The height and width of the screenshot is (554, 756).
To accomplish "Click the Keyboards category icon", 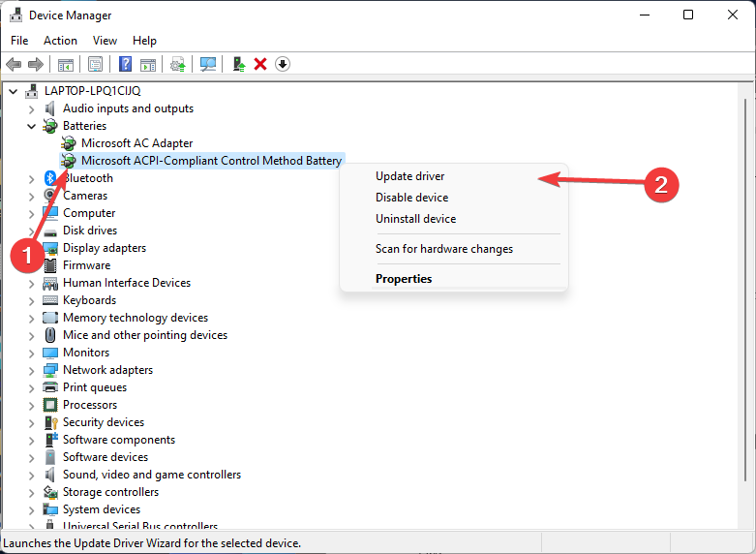I will tap(50, 300).
